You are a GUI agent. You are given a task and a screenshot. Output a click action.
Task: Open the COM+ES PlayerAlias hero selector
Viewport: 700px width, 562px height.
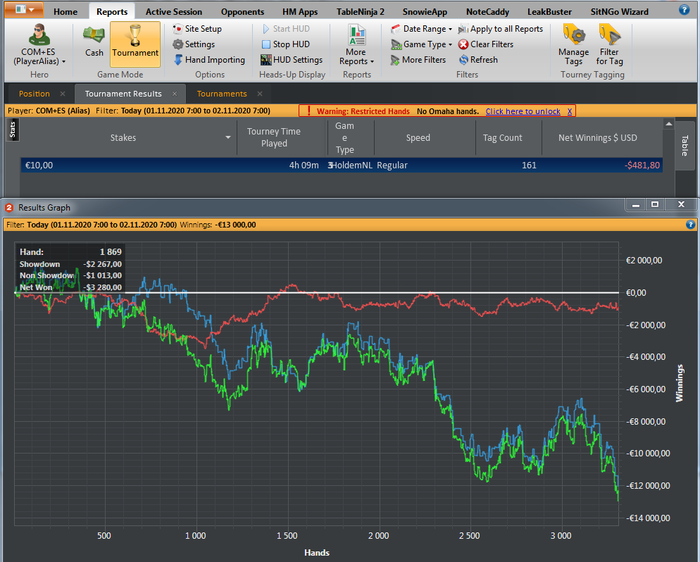coord(39,45)
